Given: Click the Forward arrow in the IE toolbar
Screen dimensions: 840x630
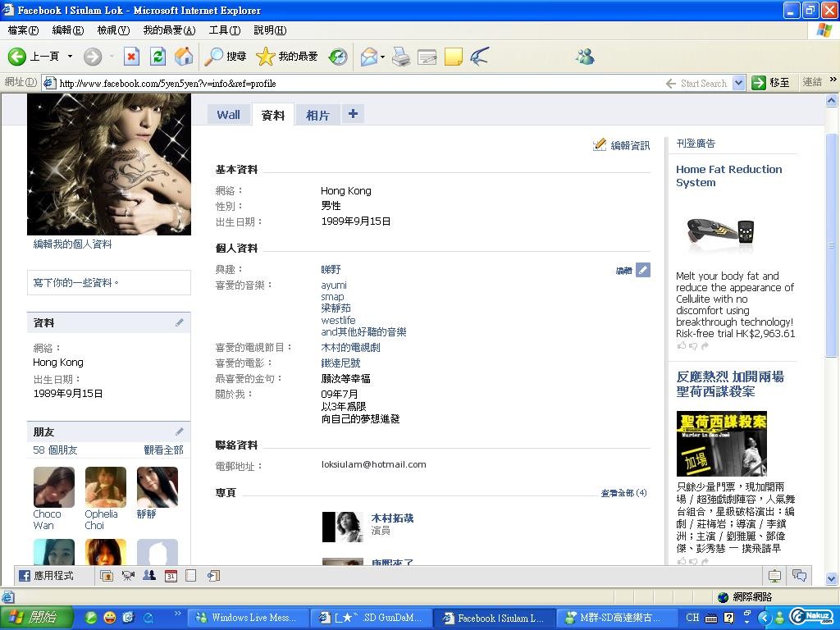Looking at the screenshot, I should pos(92,57).
